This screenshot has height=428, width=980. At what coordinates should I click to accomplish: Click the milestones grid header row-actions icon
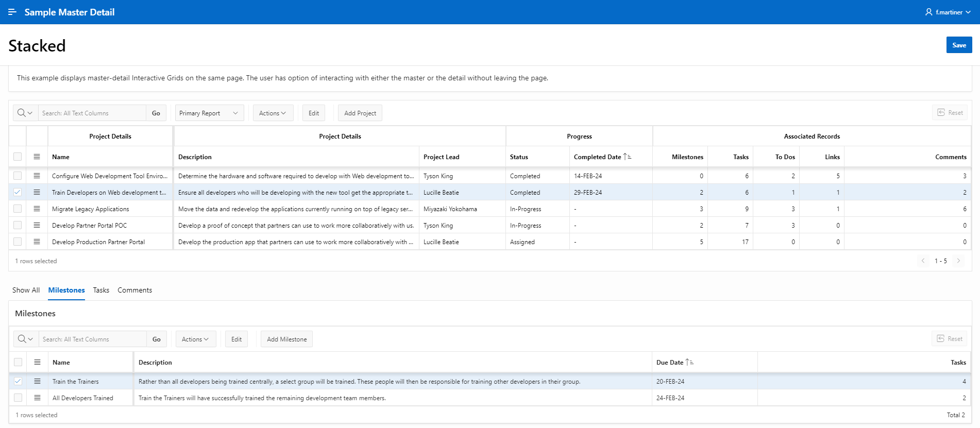[37, 362]
